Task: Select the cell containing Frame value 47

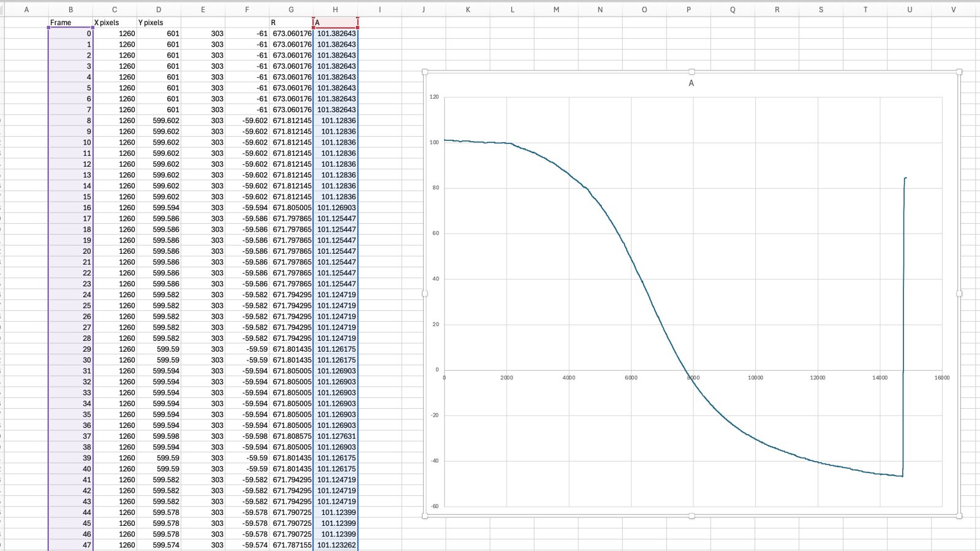Action: [70, 545]
